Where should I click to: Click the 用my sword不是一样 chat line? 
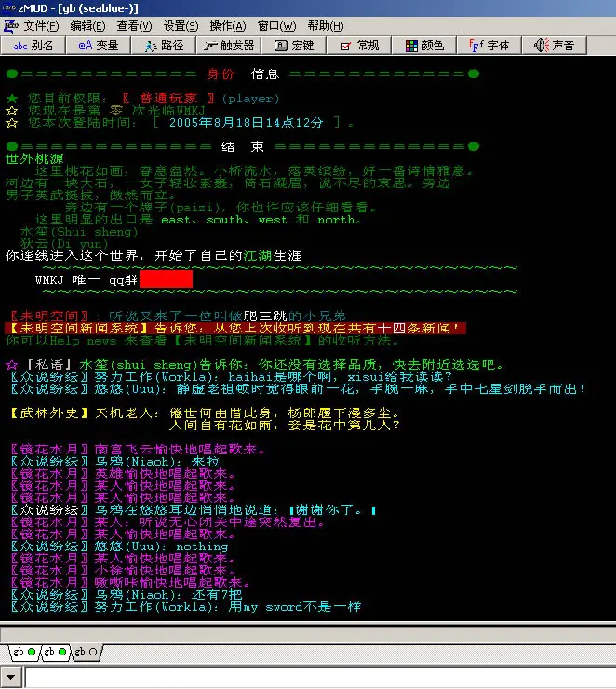point(186,607)
